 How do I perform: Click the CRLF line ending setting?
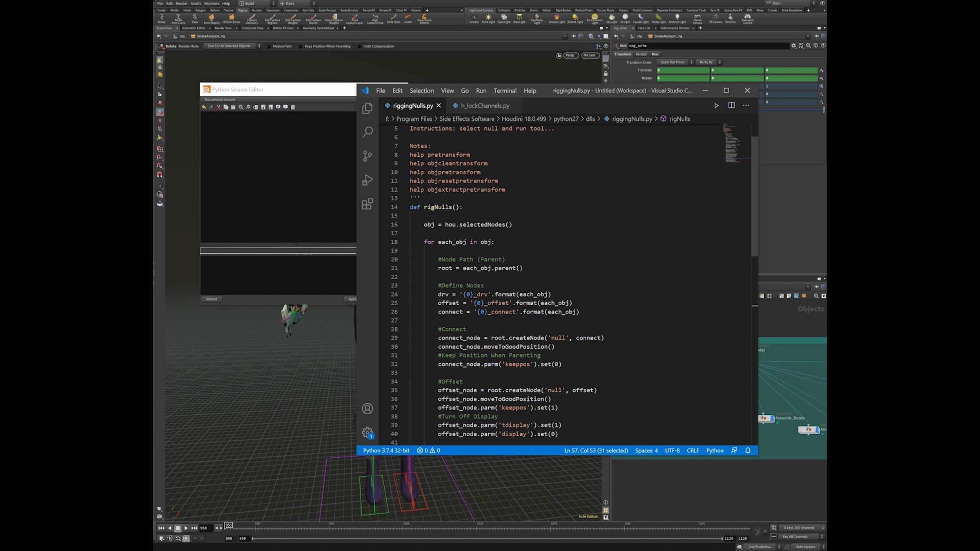tap(693, 451)
